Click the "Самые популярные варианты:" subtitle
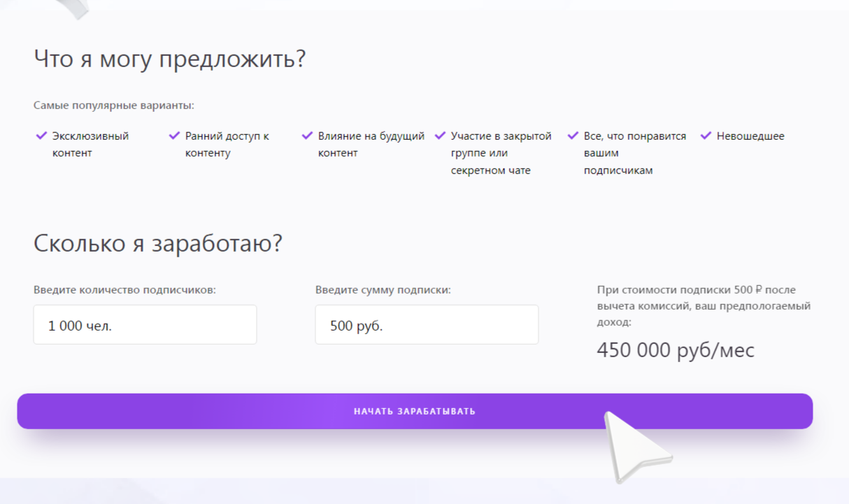 (x=114, y=106)
